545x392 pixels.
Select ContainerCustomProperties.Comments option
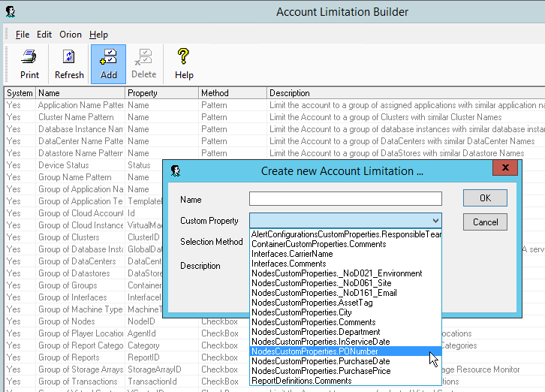tap(345, 244)
